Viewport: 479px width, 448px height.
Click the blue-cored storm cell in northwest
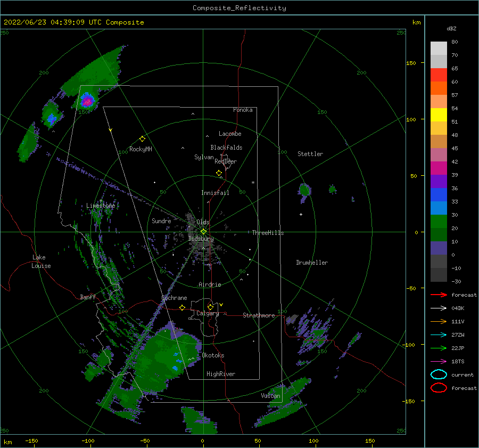click(x=51, y=118)
